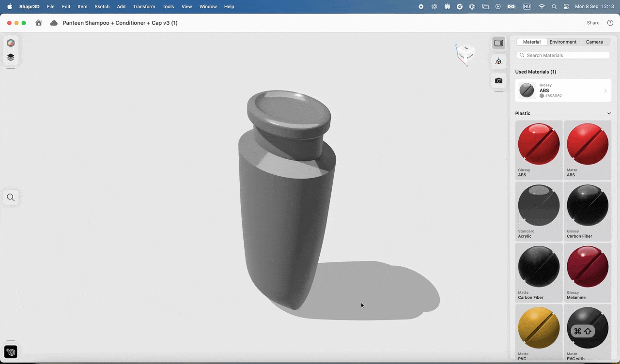The width and height of the screenshot is (620, 364).
Task: Open Control Center icon
Action: tap(566, 6)
